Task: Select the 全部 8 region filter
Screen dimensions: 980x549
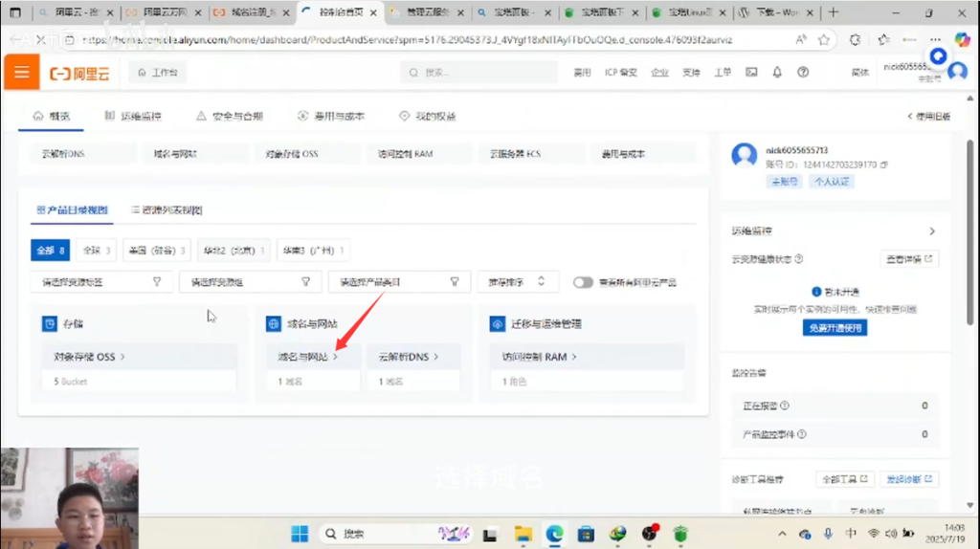Action: [50, 250]
